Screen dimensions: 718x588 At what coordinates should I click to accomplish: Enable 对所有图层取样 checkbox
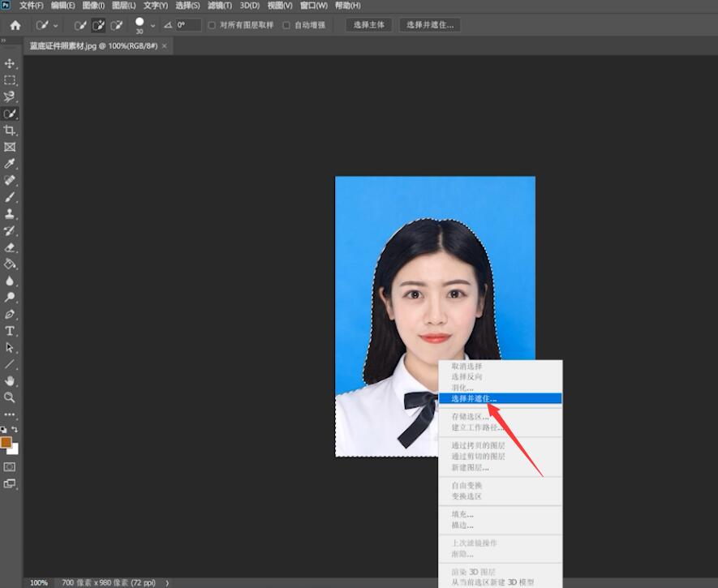(x=212, y=25)
